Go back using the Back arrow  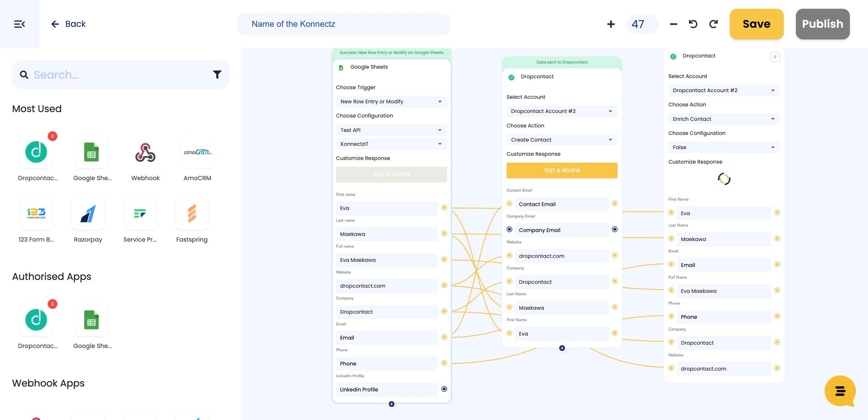click(x=68, y=24)
